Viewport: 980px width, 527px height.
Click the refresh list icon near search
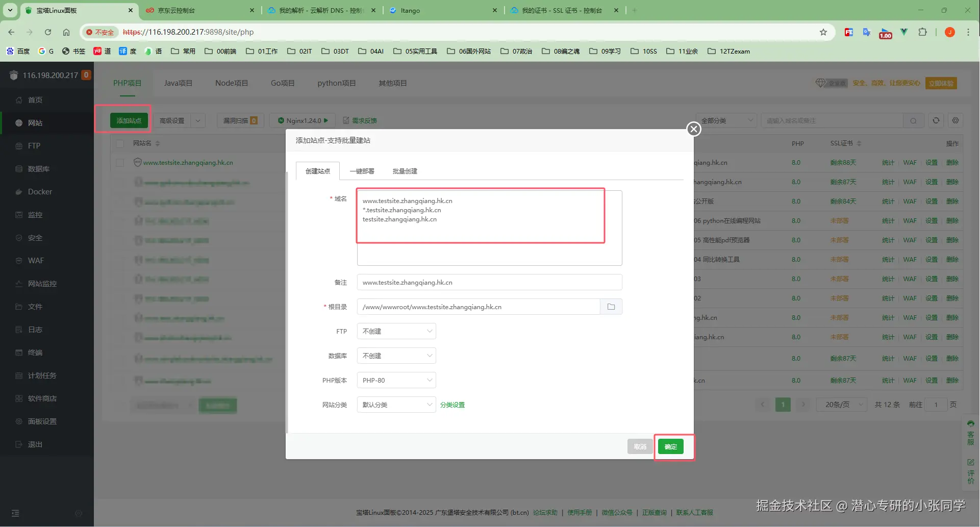(x=936, y=120)
